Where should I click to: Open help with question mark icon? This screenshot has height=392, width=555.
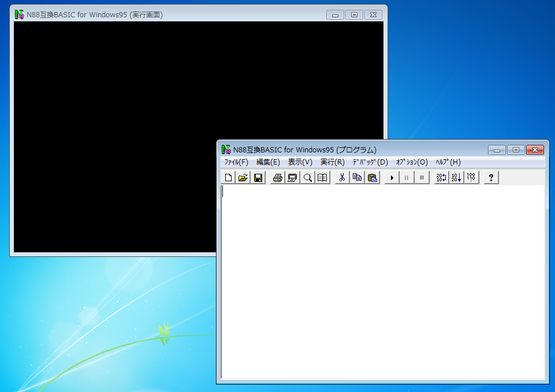(x=491, y=178)
